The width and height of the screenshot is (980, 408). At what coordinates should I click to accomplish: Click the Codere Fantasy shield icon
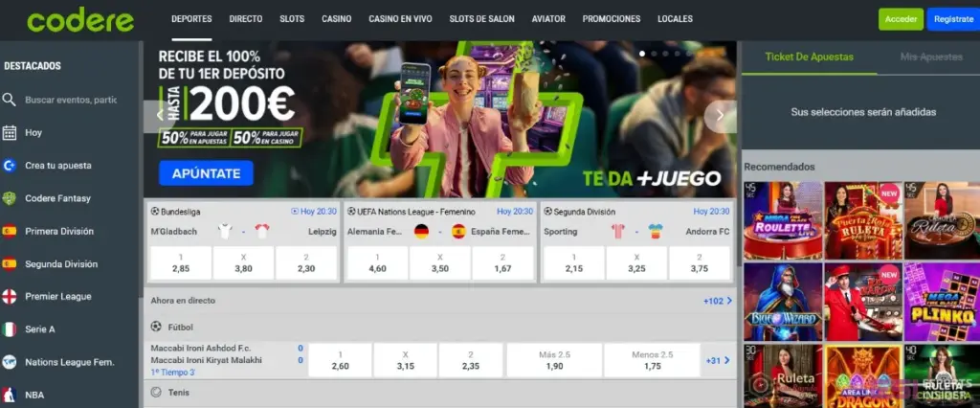click(x=9, y=198)
